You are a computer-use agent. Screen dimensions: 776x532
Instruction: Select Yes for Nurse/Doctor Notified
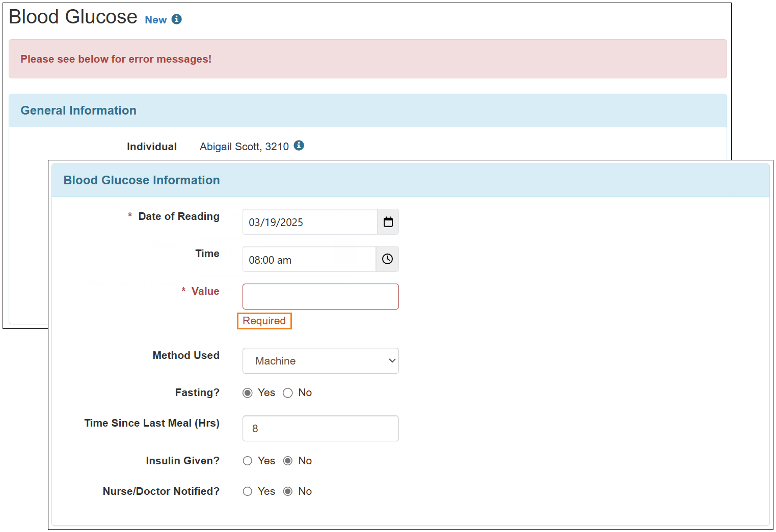[248, 491]
